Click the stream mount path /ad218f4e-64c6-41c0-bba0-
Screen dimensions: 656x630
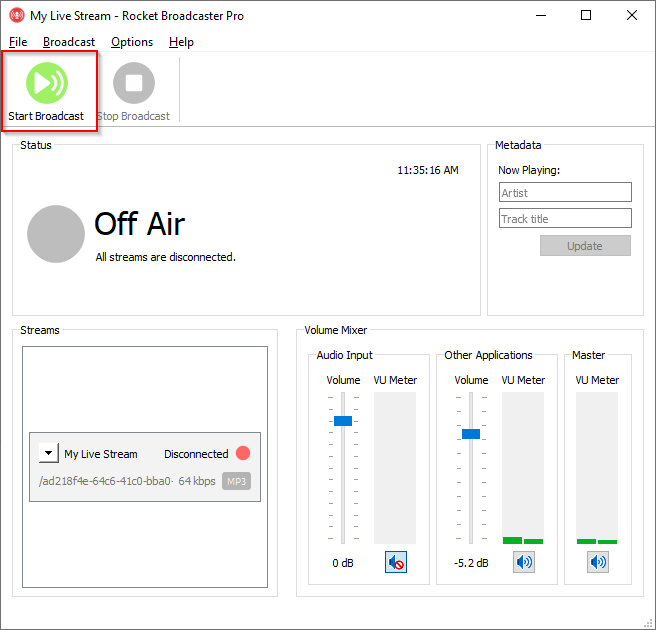tap(106, 481)
